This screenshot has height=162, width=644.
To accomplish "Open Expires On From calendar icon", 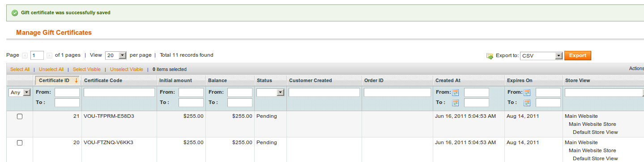I will coord(527,93).
